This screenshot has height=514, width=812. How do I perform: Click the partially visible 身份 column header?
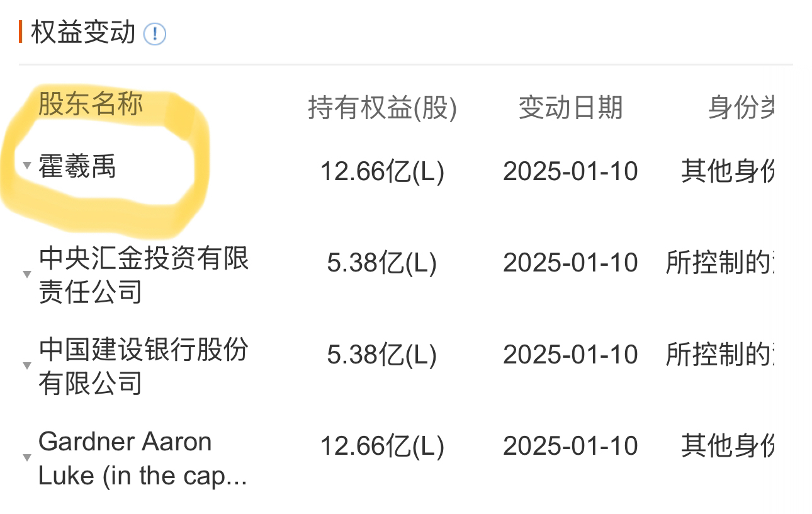click(741, 108)
